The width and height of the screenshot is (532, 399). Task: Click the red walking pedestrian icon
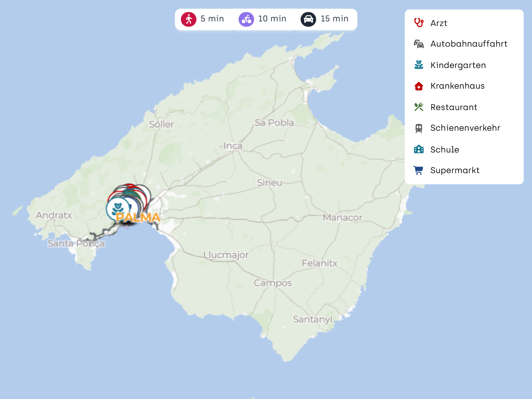tap(188, 19)
